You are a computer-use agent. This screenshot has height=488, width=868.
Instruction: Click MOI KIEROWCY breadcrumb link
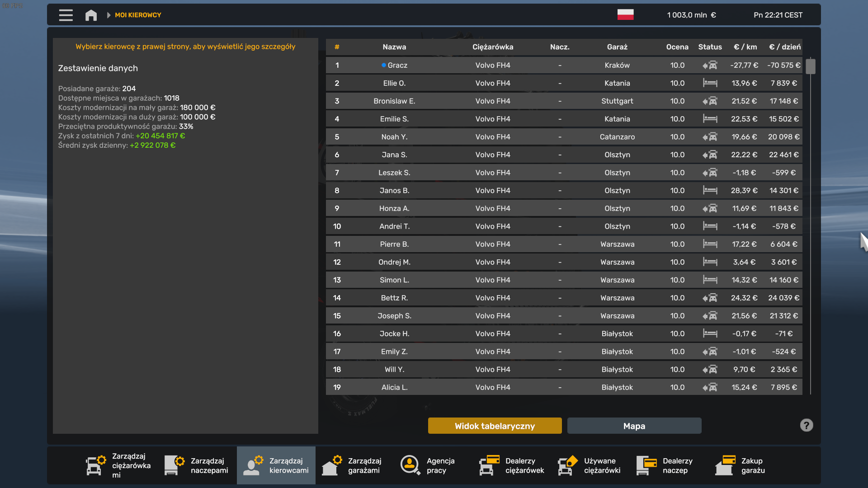click(x=138, y=15)
